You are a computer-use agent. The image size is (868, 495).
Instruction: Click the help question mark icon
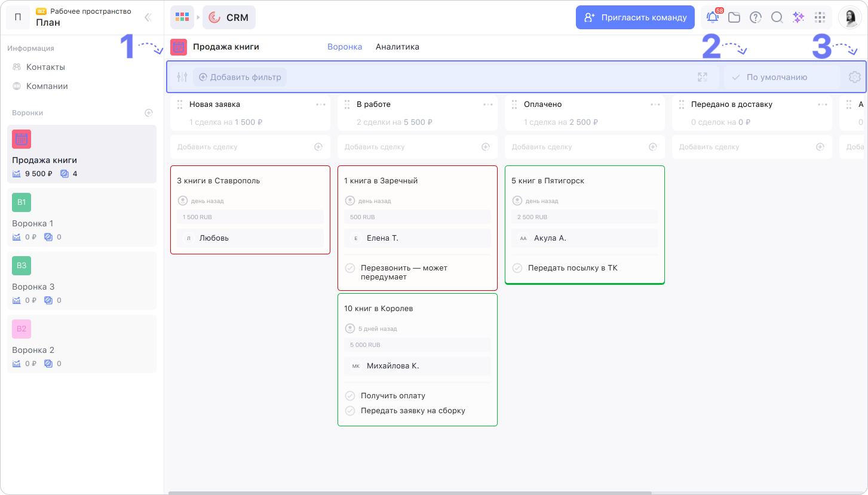756,17
